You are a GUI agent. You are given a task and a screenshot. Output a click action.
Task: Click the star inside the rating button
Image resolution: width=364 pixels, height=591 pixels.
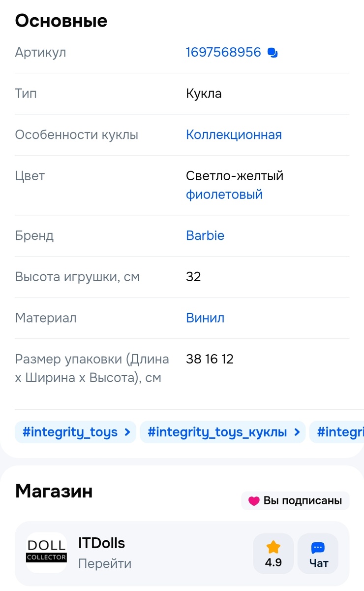[273, 547]
